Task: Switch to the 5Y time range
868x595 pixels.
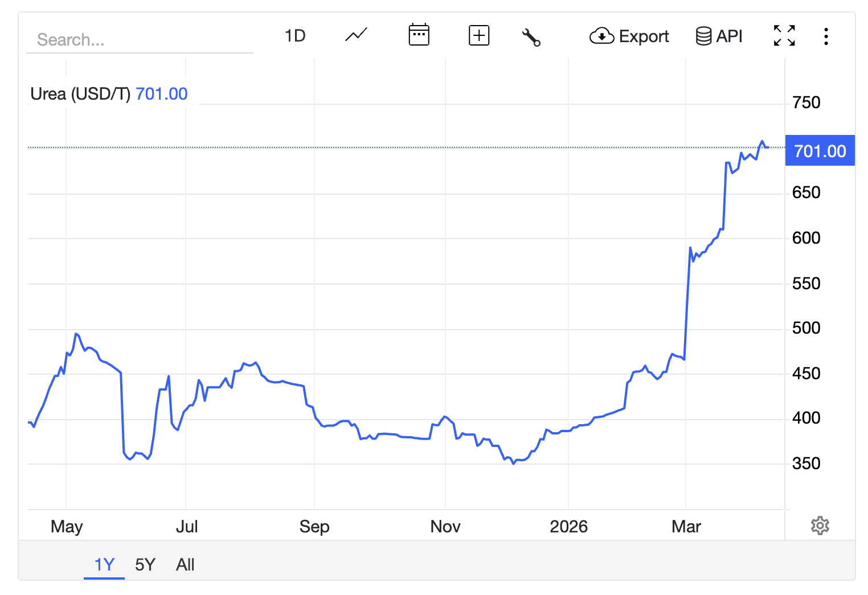Action: pos(145,564)
